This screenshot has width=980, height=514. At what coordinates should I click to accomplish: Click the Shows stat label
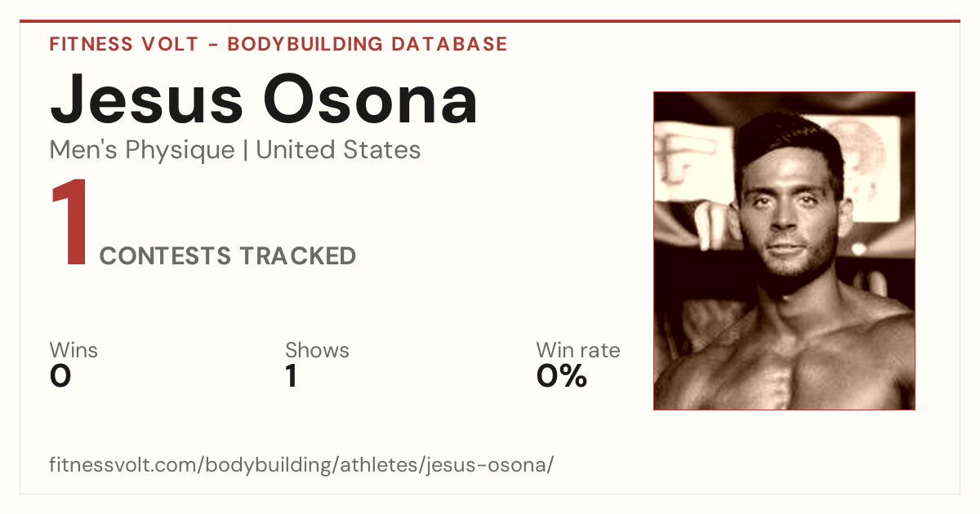click(x=317, y=351)
